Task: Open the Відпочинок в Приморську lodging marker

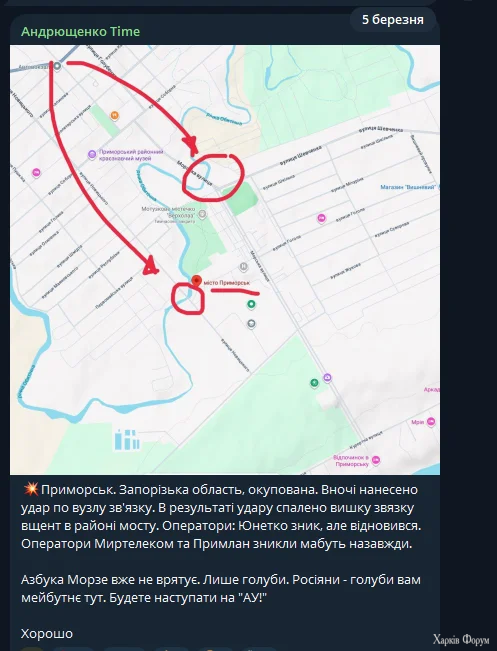Action: tap(376, 460)
